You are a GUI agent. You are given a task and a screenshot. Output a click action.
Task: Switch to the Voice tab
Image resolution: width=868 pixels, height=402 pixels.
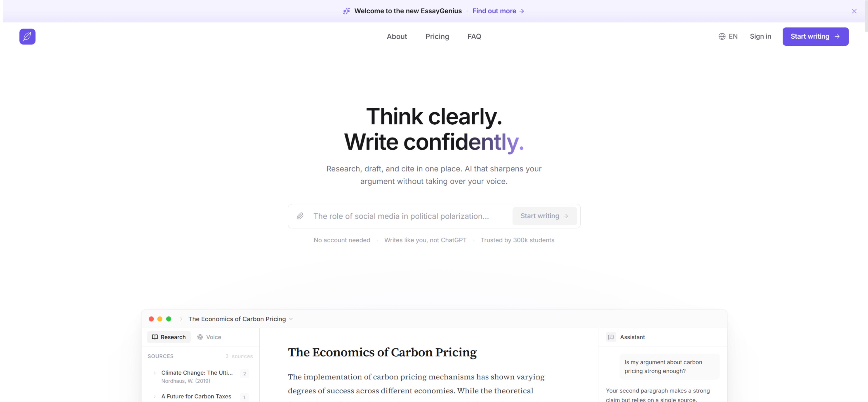[x=209, y=337]
